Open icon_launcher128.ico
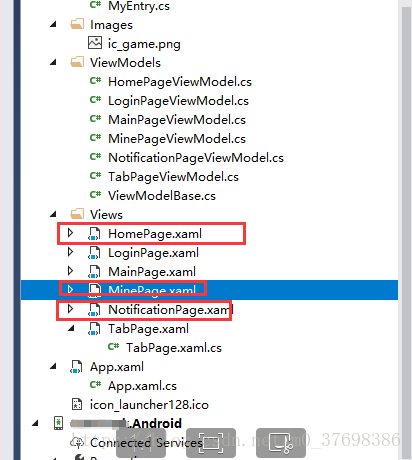Screen dimensions: 412x460 (x=149, y=405)
